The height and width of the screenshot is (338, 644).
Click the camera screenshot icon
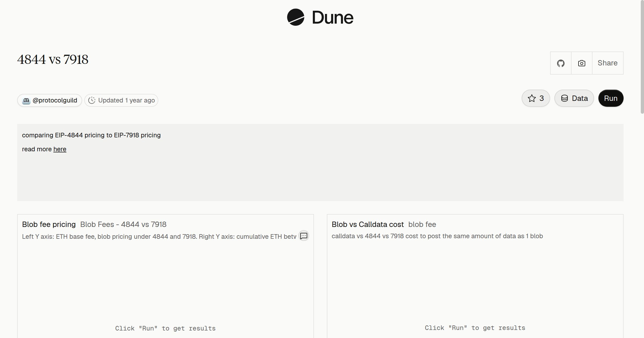pyautogui.click(x=582, y=63)
